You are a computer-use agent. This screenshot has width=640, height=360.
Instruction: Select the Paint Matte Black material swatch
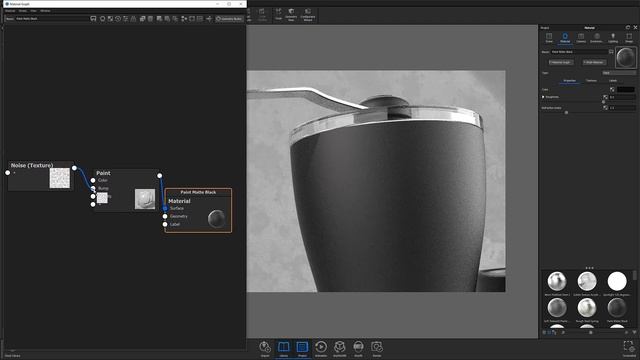(x=617, y=308)
